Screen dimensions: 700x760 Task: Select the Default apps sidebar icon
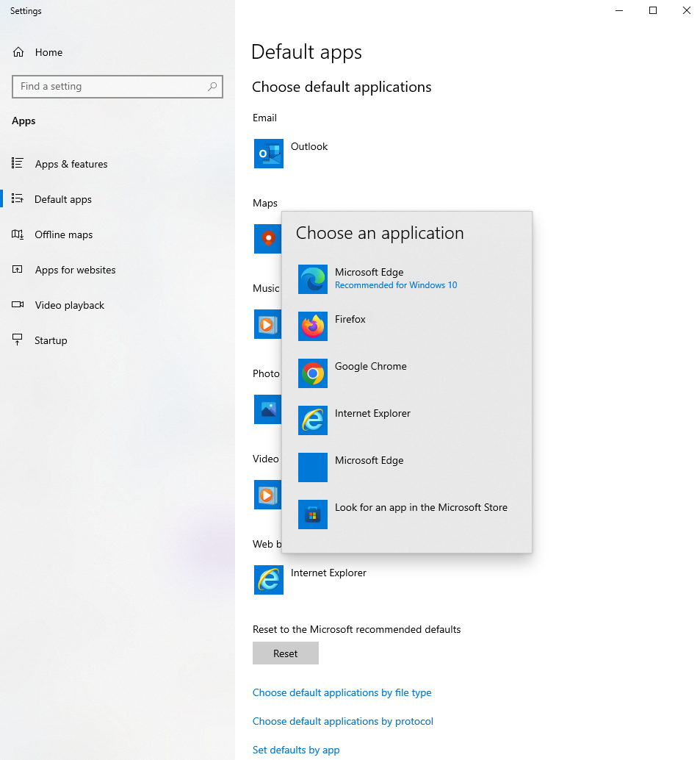pos(18,198)
